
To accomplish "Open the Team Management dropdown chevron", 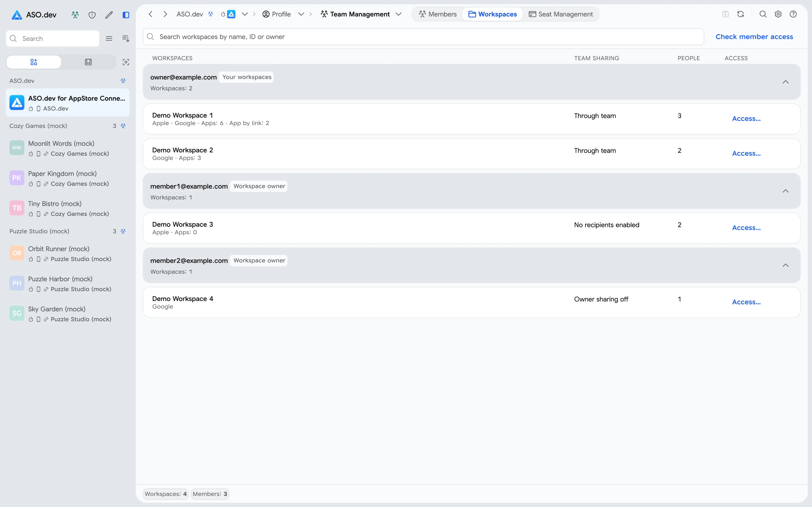I will [398, 14].
